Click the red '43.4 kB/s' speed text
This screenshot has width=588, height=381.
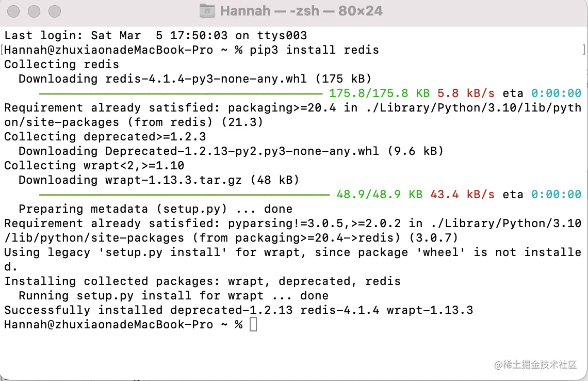point(462,195)
